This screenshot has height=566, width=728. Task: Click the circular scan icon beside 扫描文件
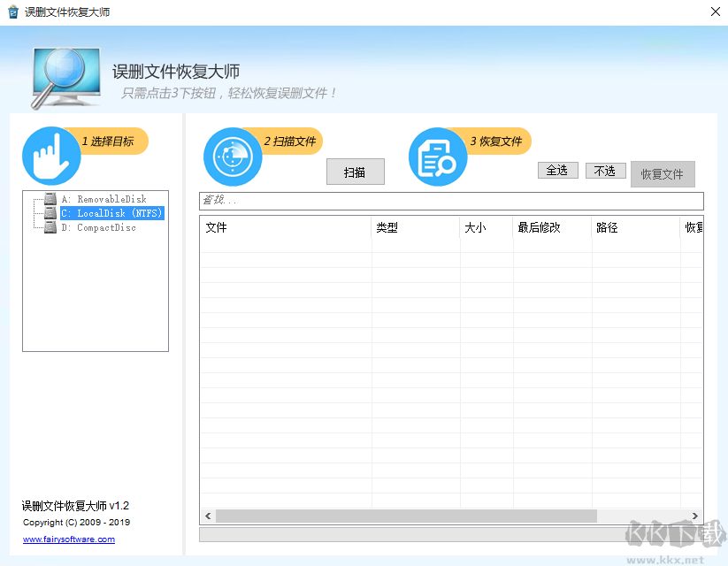(232, 157)
